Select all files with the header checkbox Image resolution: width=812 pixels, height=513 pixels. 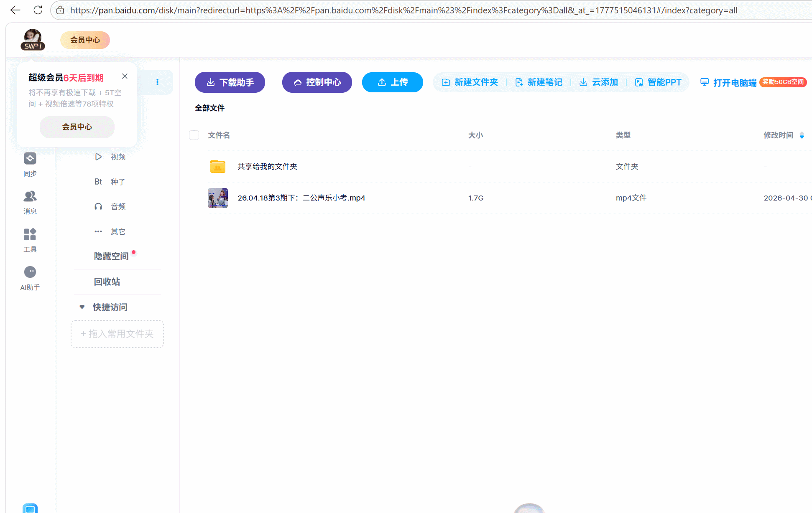194,135
